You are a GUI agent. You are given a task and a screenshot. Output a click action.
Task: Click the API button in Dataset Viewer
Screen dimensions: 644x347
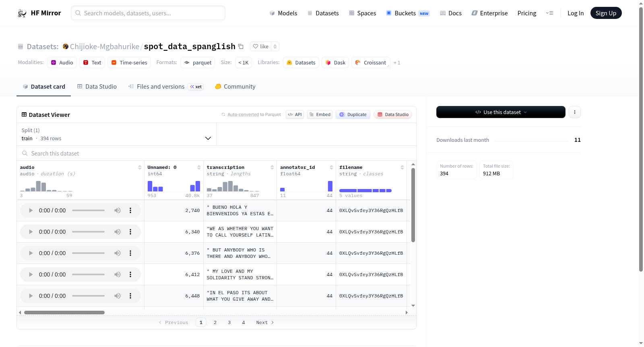click(295, 114)
